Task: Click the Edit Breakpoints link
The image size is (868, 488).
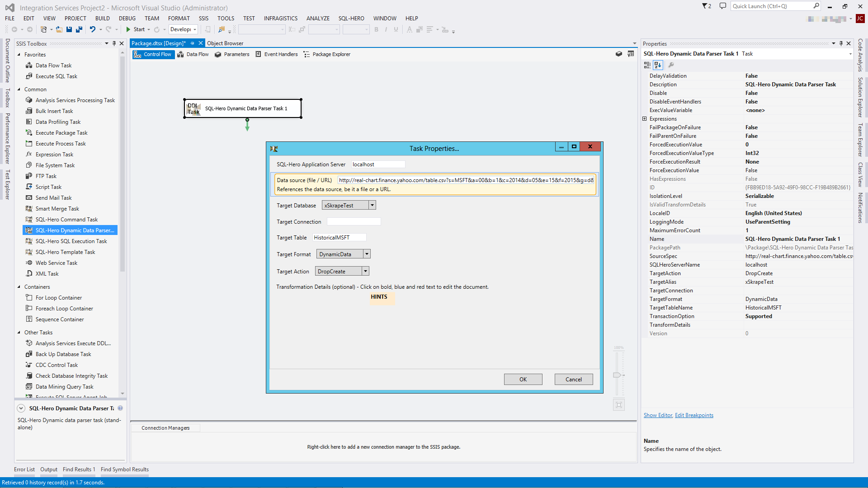Action: 694,415
